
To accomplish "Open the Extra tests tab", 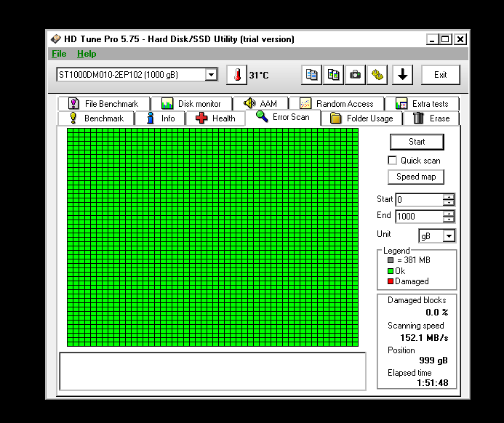I will point(422,104).
